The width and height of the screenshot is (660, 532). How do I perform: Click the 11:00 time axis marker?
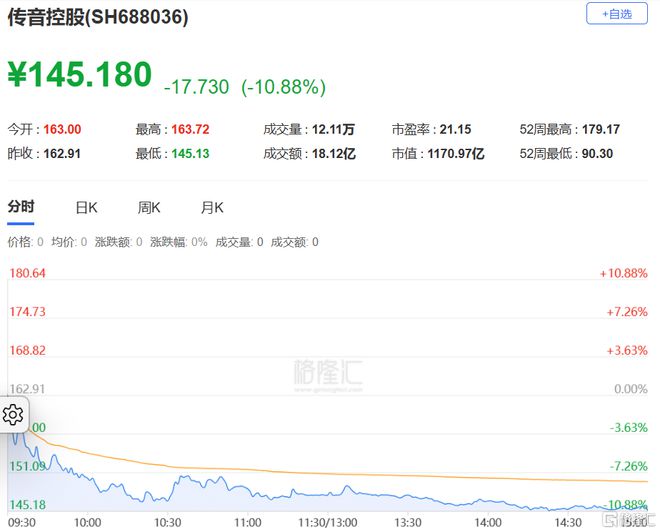click(248, 523)
